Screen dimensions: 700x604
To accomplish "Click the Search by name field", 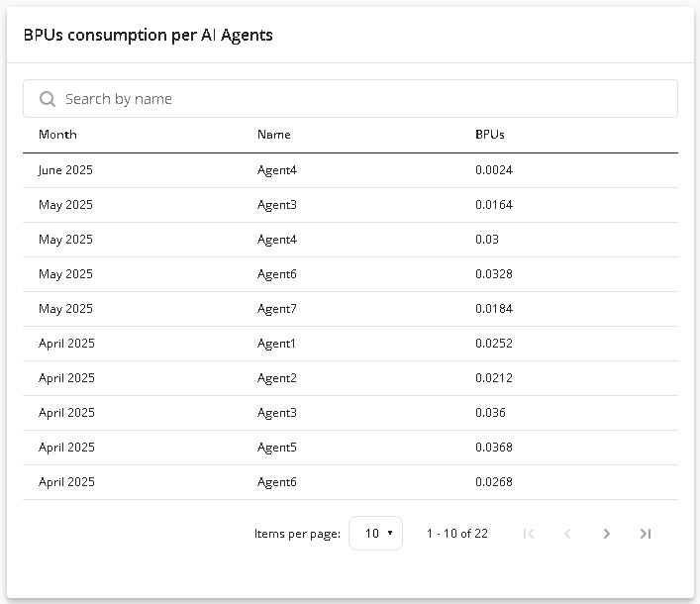I will (x=350, y=99).
